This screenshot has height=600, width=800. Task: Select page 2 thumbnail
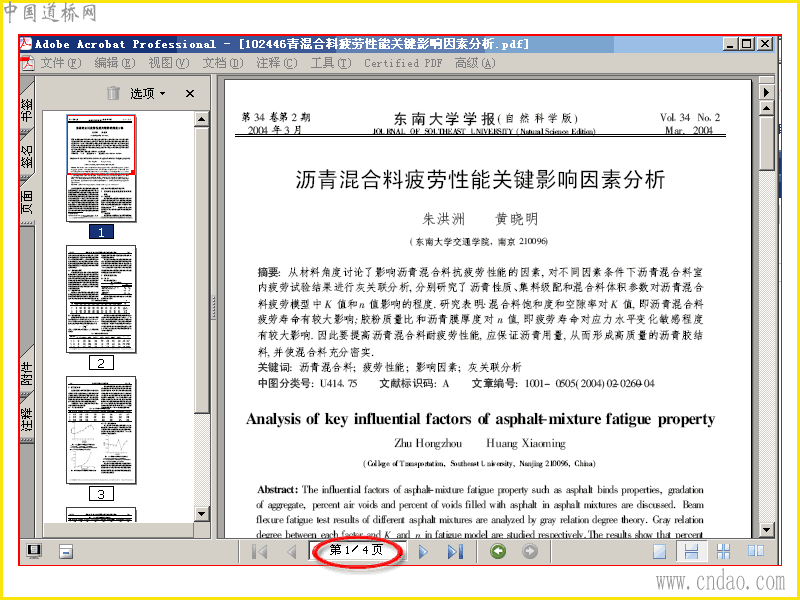pos(101,299)
